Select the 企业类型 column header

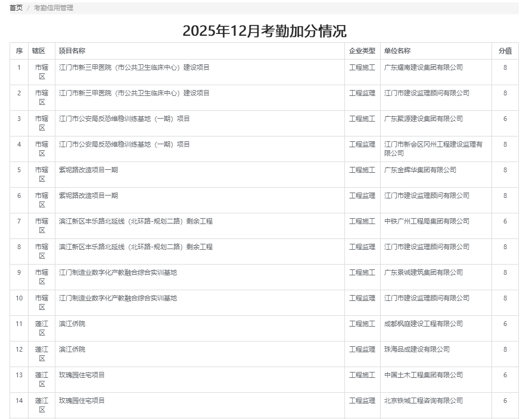point(362,51)
